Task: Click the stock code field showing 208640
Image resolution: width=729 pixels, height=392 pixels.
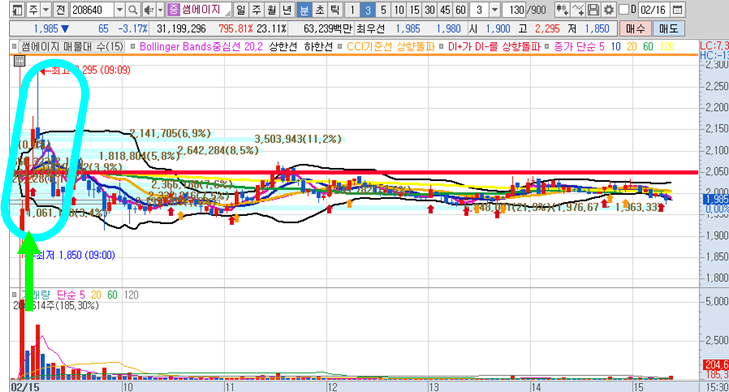Action: click(91, 9)
